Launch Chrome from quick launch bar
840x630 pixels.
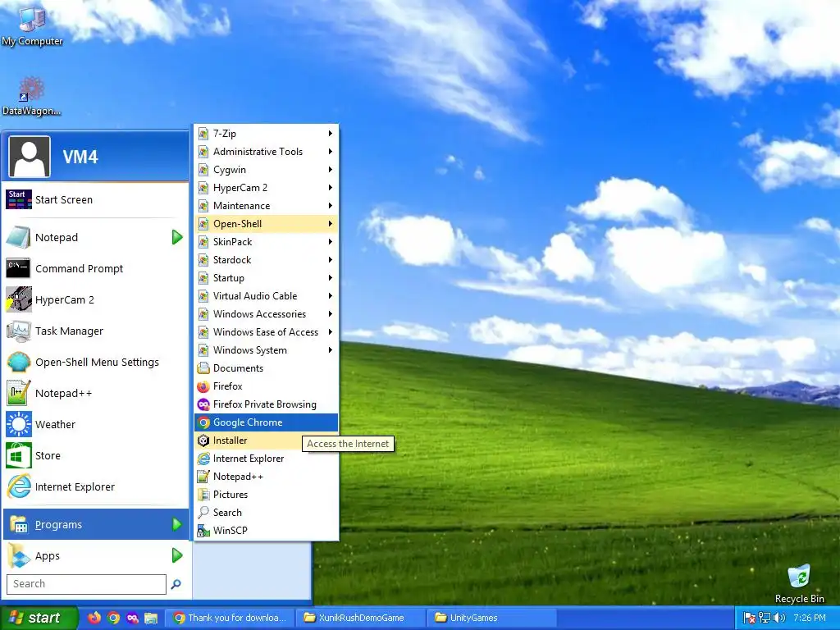113,618
